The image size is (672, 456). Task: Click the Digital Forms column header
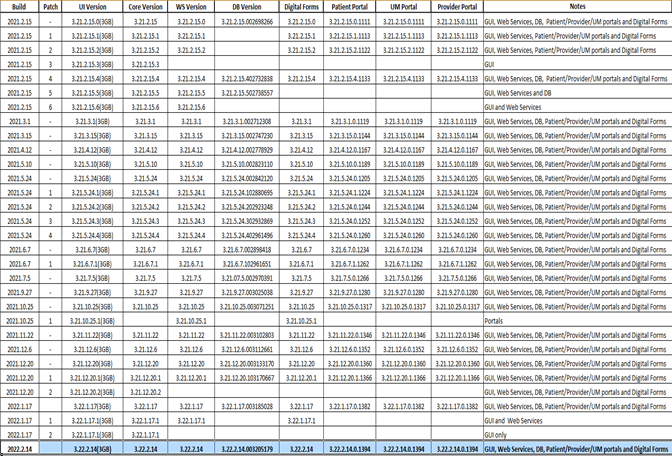(x=301, y=5)
